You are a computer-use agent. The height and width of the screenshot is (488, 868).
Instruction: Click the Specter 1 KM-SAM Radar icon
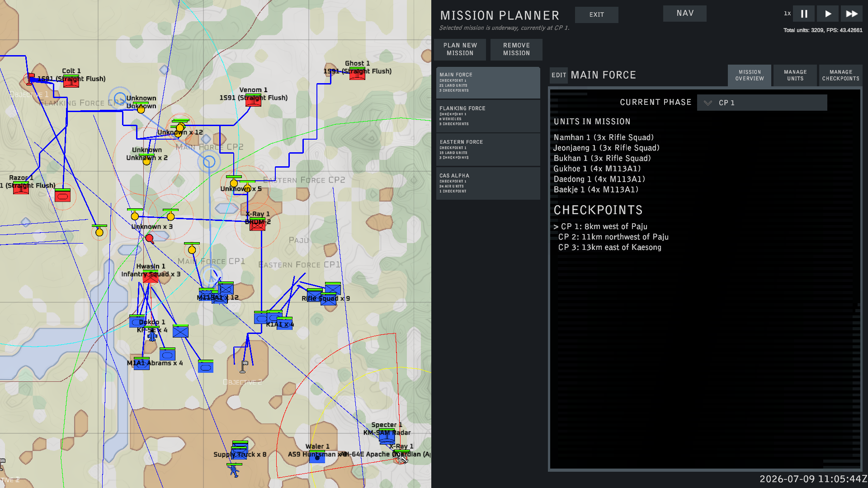[387, 436]
